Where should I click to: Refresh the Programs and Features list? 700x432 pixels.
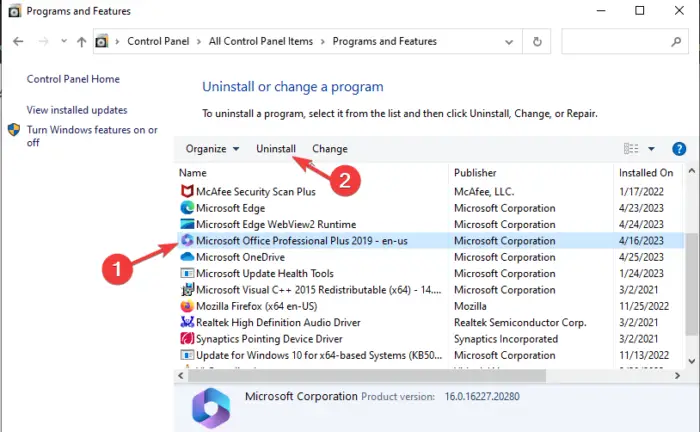click(x=537, y=42)
